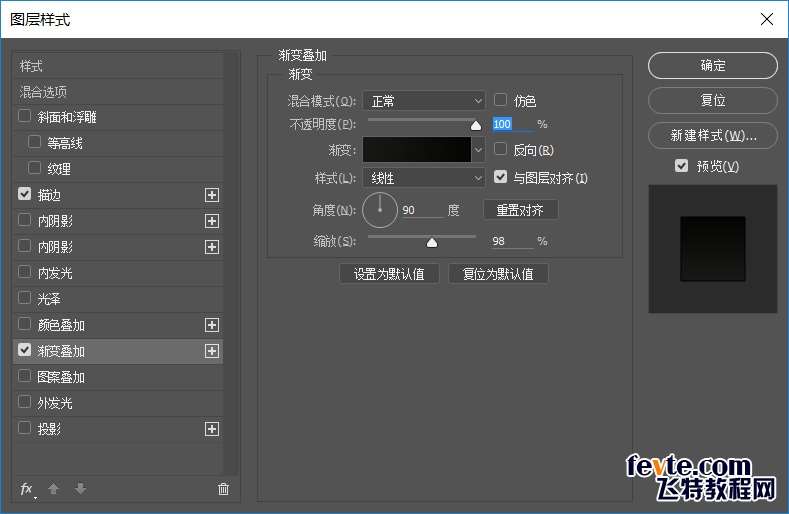Screen dimensions: 789x514
Task: Enable the 光泽 checkbox
Action: tap(24, 298)
